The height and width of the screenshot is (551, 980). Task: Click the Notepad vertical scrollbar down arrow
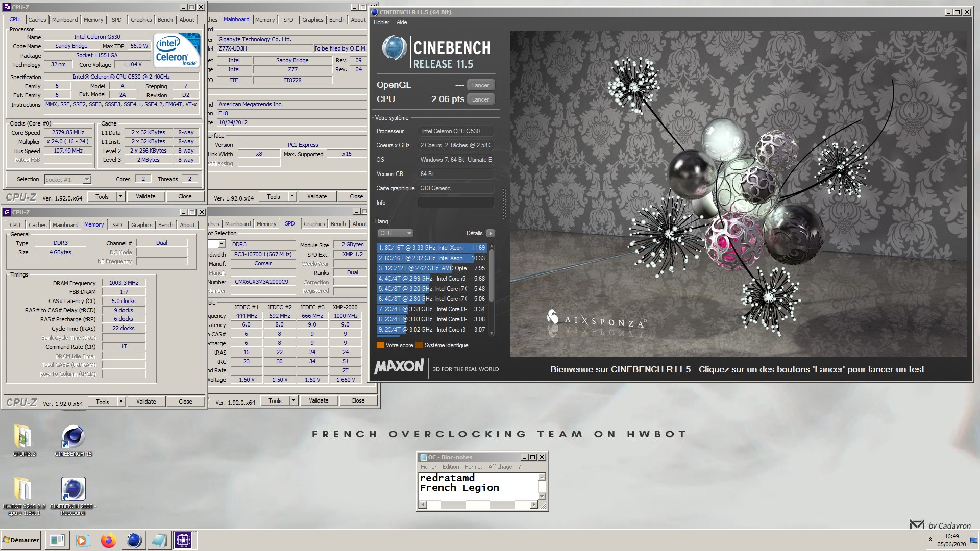click(542, 496)
